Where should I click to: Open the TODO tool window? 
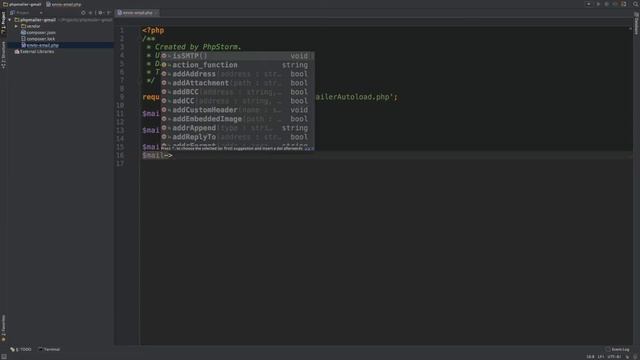pos(21,349)
